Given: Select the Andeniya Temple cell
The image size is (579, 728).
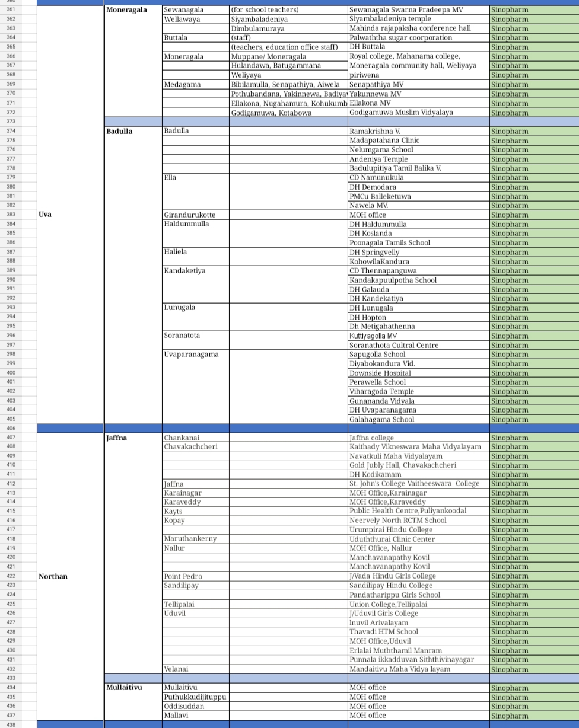Looking at the screenshot, I should [419, 159].
